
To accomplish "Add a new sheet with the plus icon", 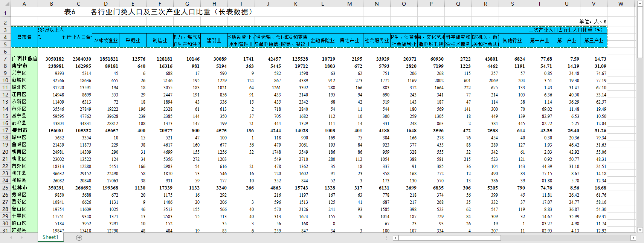I will 79,238.
